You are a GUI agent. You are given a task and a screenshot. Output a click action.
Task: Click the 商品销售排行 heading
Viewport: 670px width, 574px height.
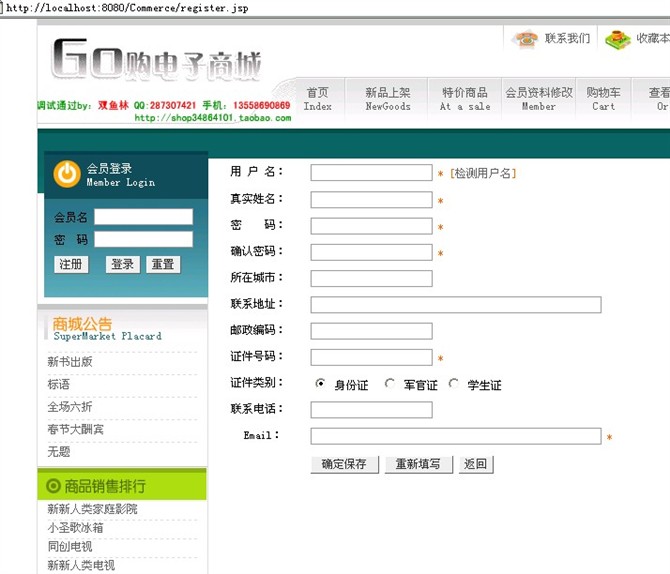tap(105, 486)
